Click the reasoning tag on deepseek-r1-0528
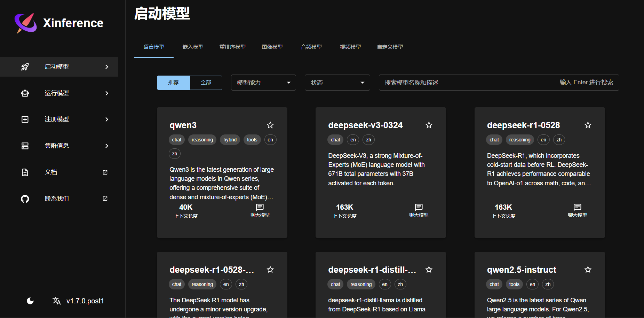The height and width of the screenshot is (318, 644). point(520,140)
